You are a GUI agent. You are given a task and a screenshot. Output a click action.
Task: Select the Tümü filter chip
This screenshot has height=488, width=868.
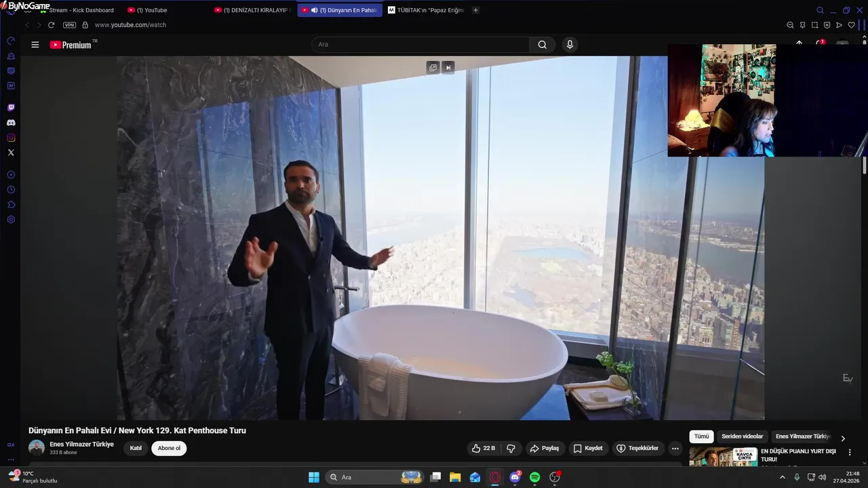pyautogui.click(x=701, y=436)
